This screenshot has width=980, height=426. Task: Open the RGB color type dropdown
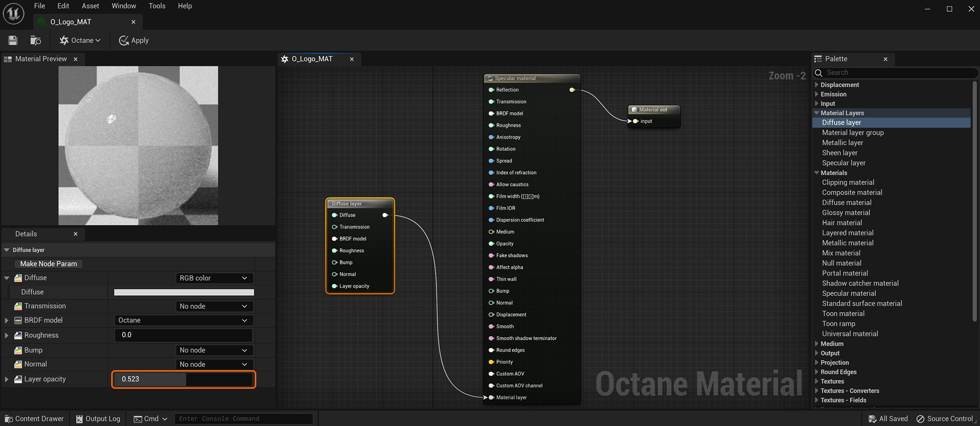tap(214, 278)
